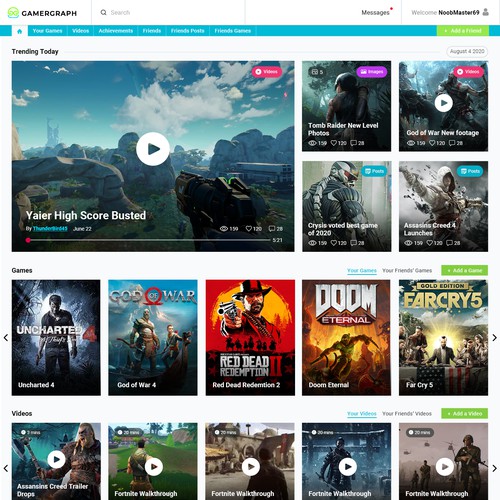Play the Fortnite Walkthrough video with helicopters
The height and width of the screenshot is (500, 500).
tap(445, 467)
